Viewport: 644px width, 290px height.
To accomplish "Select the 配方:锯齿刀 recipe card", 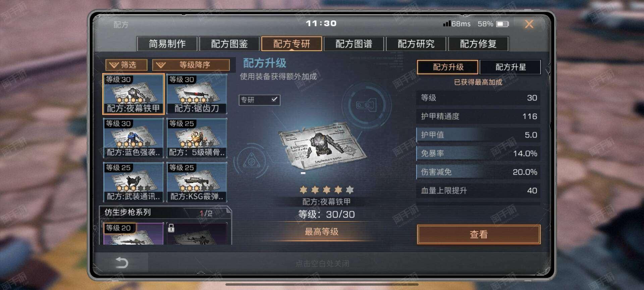I will point(197,94).
